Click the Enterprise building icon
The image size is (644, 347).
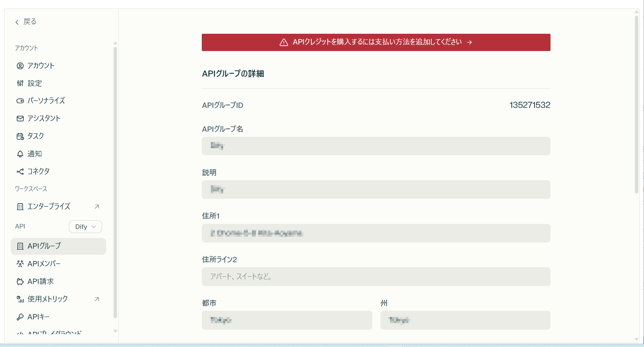(x=20, y=207)
